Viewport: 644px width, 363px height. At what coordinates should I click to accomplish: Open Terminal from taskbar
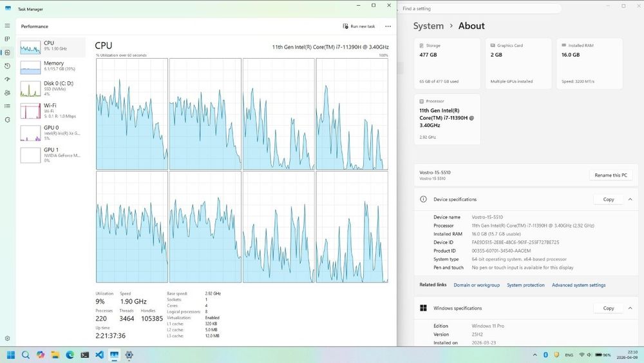point(84,355)
